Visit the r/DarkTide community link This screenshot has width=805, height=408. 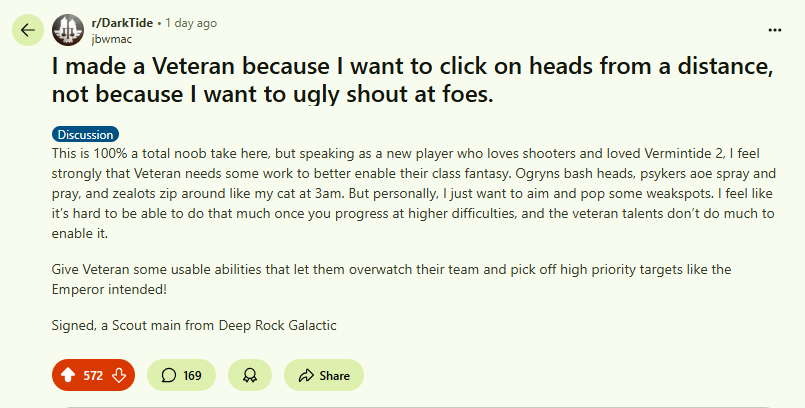pyautogui.click(x=124, y=22)
